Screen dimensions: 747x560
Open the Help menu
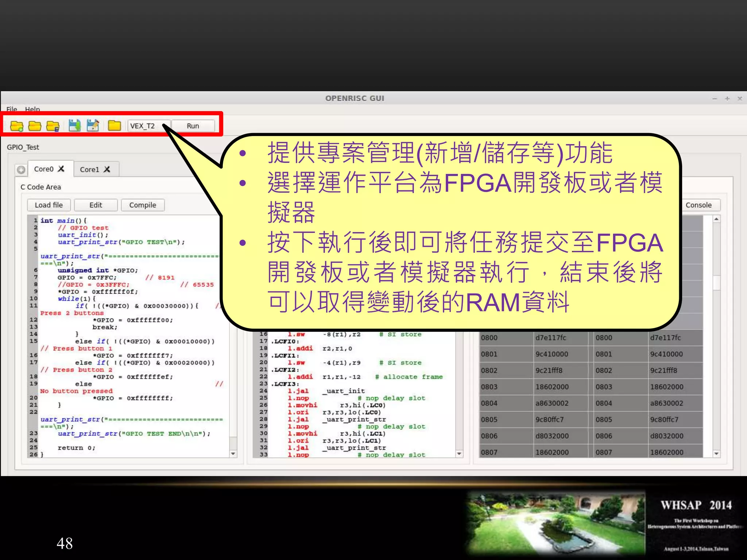tap(32, 109)
